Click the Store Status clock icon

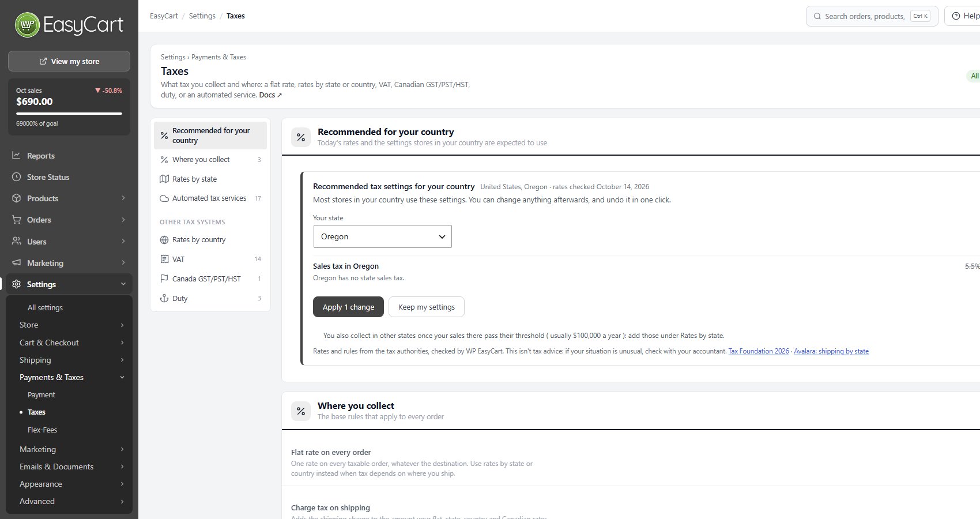pyautogui.click(x=16, y=177)
